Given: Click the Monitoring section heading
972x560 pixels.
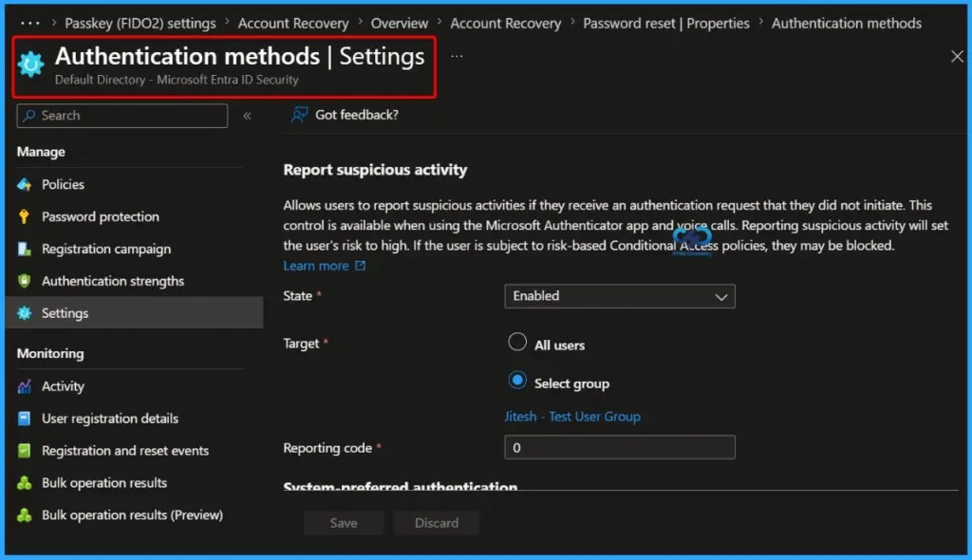Looking at the screenshot, I should 50,353.
